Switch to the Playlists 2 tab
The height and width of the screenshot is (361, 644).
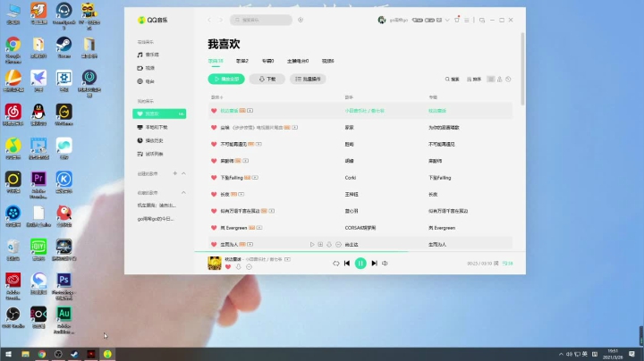point(242,61)
